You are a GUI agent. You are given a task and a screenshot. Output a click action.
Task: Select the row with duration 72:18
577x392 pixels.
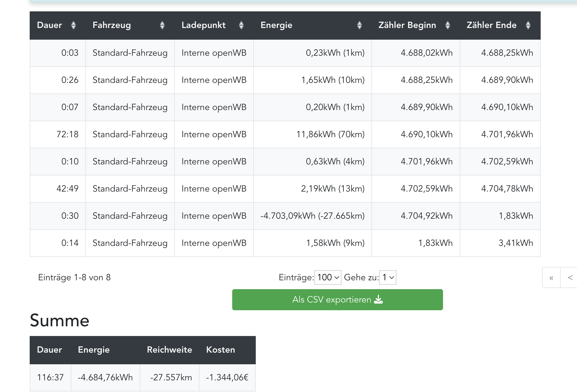(67, 134)
